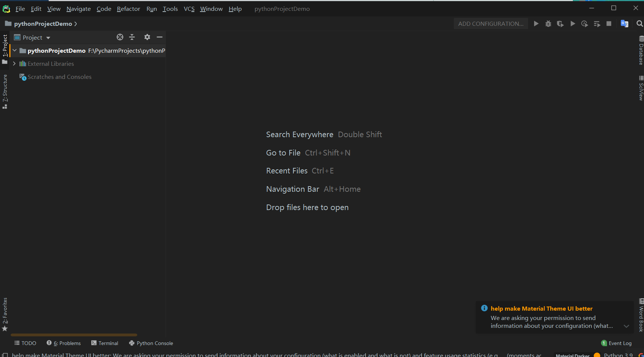Open the Run menu

(151, 9)
